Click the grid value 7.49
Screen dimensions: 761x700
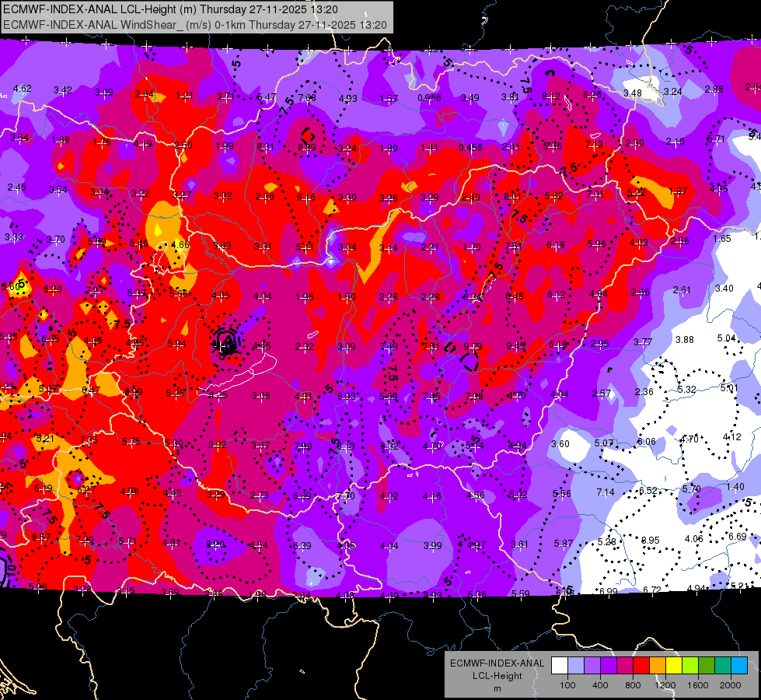[x=389, y=346]
